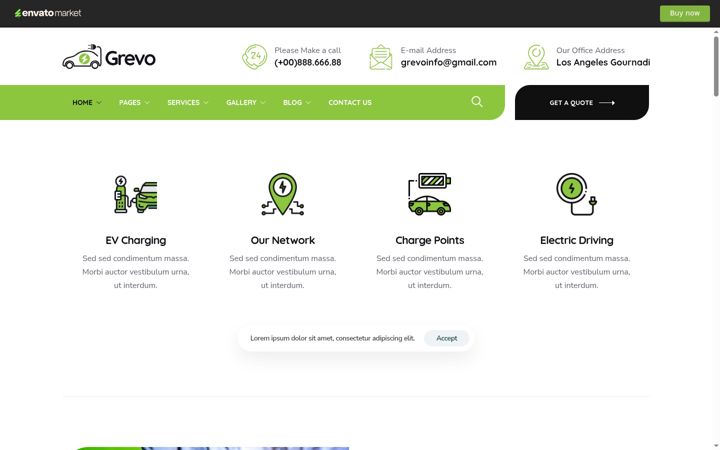This screenshot has width=720, height=450.
Task: Click the Los Angeles Gournadi address
Action: [x=603, y=62]
